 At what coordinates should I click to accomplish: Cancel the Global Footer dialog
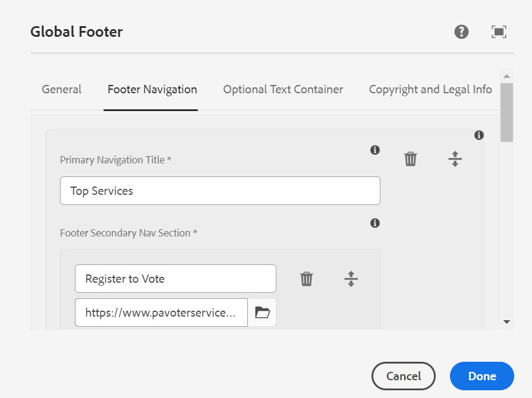coord(404,376)
